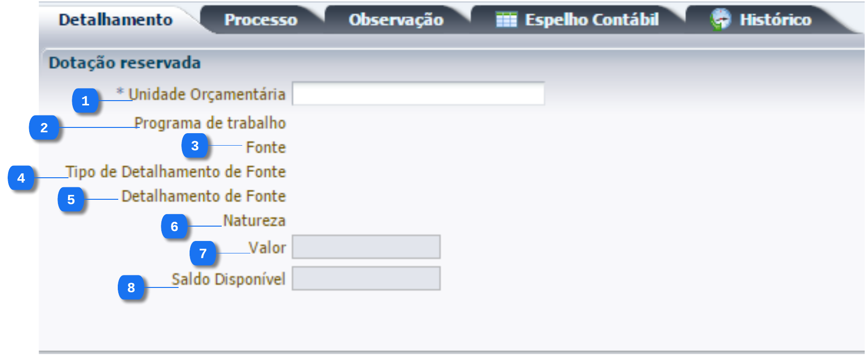Click the Histórico clock icon
This screenshot has height=355, width=868.
pos(721,20)
